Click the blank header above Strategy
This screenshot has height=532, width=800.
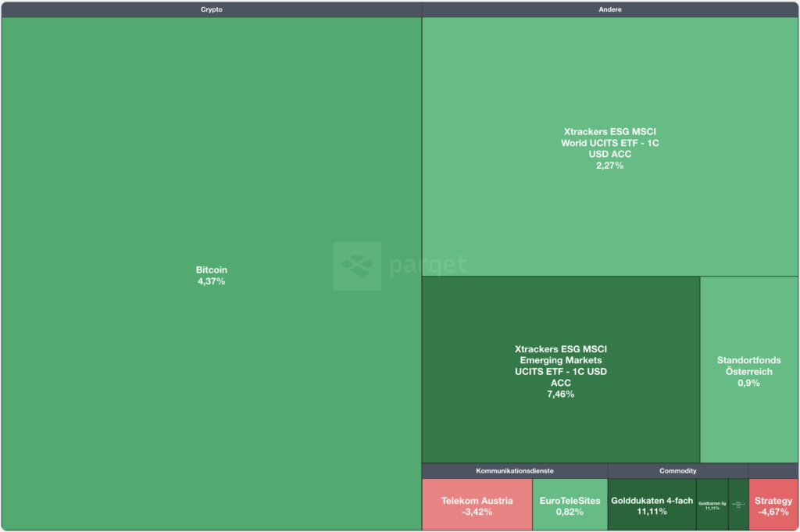click(x=773, y=471)
